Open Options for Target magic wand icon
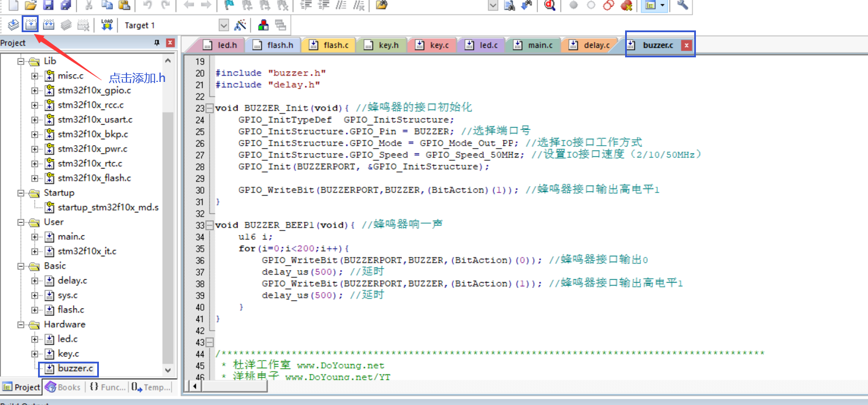Viewport: 868px width, 405px height. click(240, 25)
